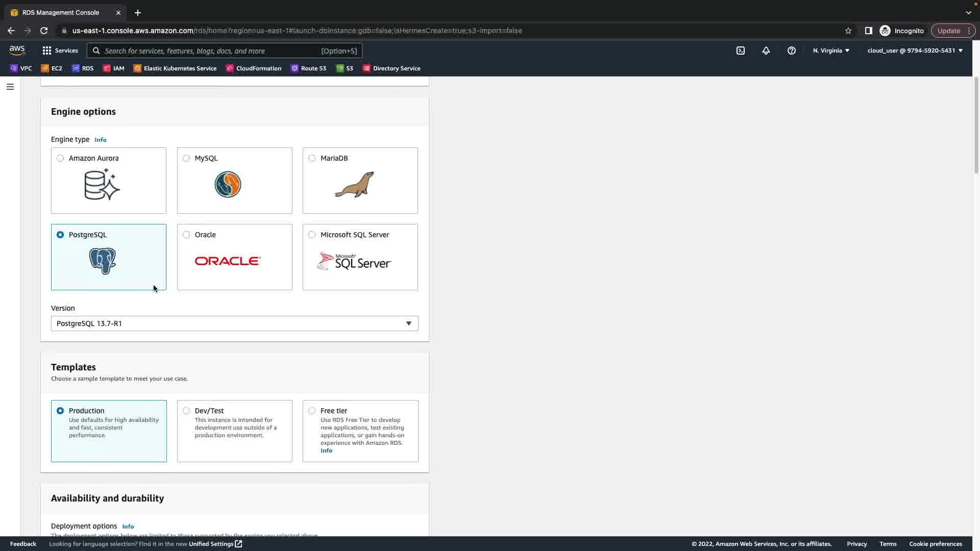Open the hamburger side navigation menu
Viewport: 980px width, 551px height.
coord(10,87)
